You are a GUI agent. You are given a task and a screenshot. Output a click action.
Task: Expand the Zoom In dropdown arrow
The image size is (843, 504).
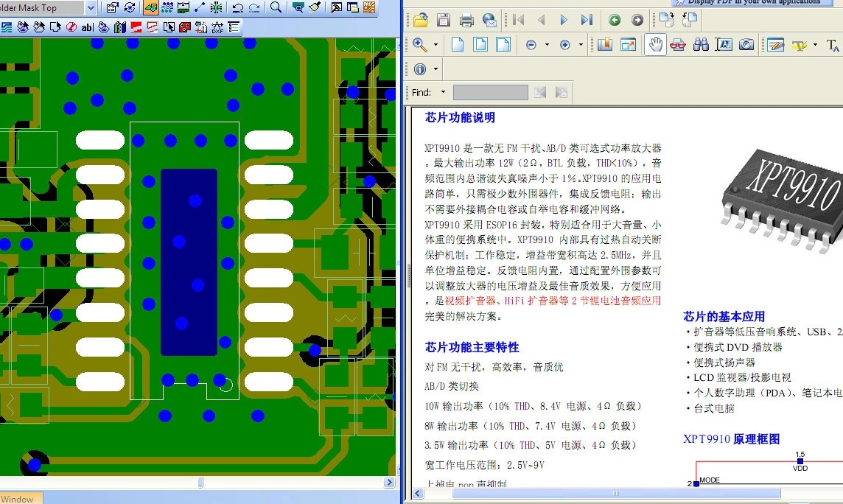coord(581,45)
